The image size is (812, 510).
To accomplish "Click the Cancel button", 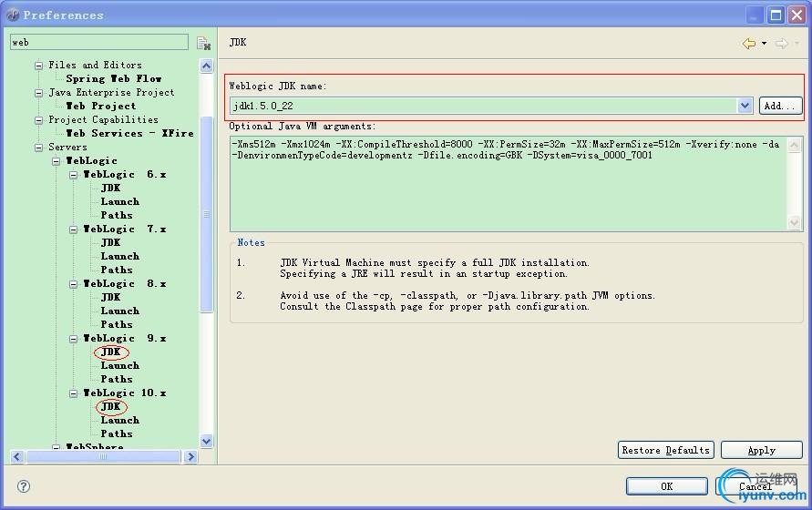I will pos(755,486).
